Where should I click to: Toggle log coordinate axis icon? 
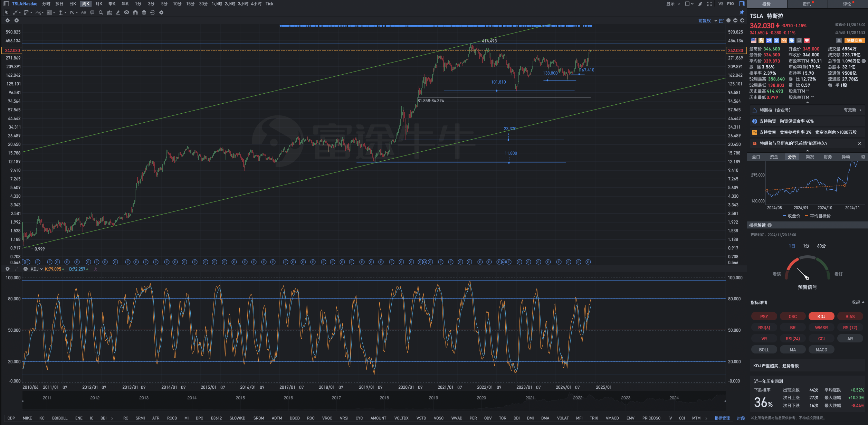click(x=721, y=21)
